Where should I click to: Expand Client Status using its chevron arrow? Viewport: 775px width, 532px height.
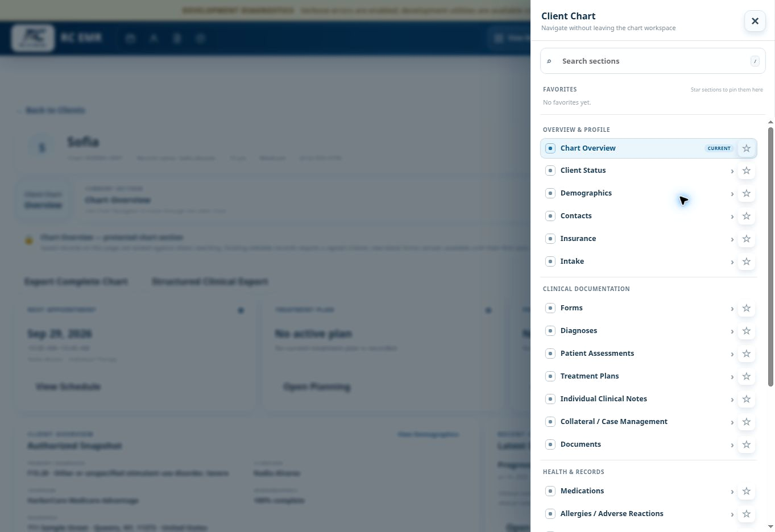[732, 171]
